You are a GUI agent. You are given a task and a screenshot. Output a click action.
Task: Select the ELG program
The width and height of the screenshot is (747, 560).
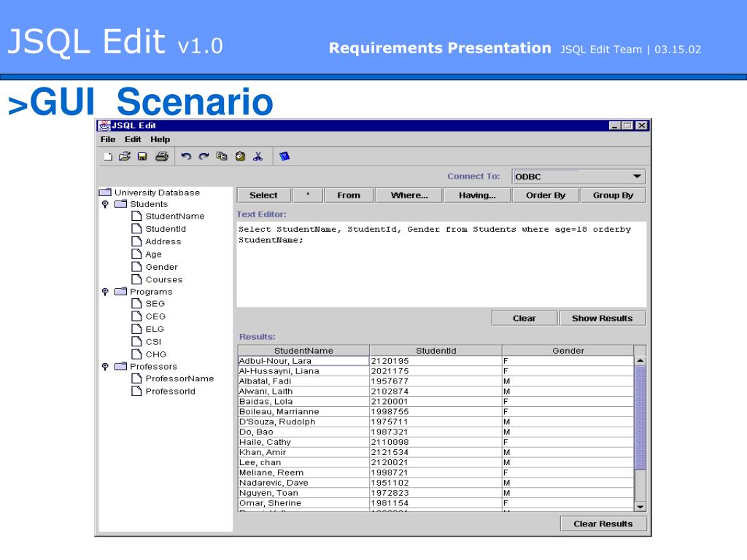click(x=155, y=329)
